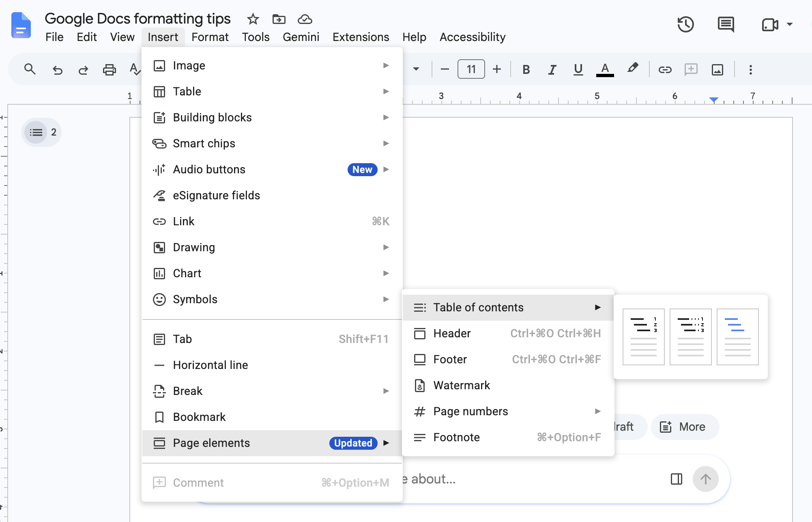Open the toolbar more options dots
This screenshot has height=522, width=812.
point(750,70)
